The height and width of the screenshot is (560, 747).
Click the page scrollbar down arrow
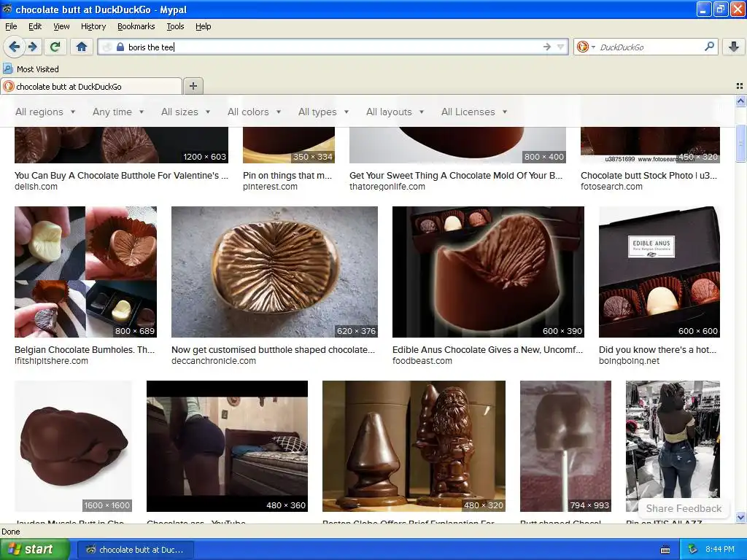(740, 517)
